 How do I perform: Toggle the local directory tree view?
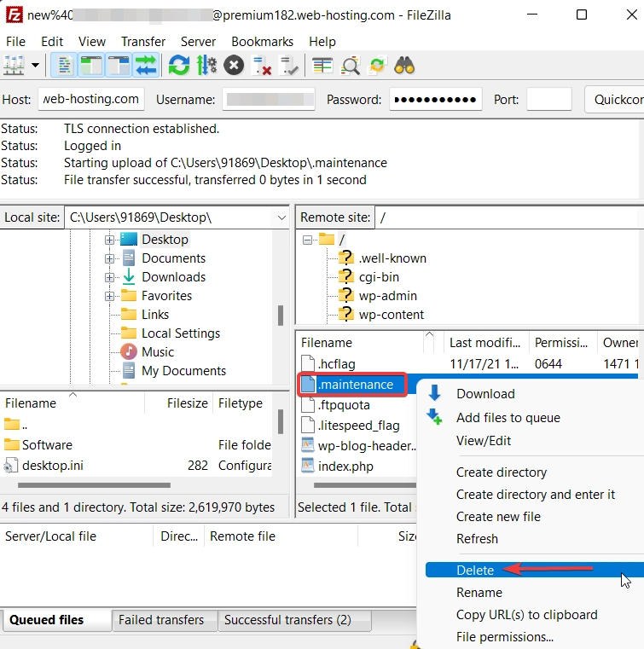(91, 65)
